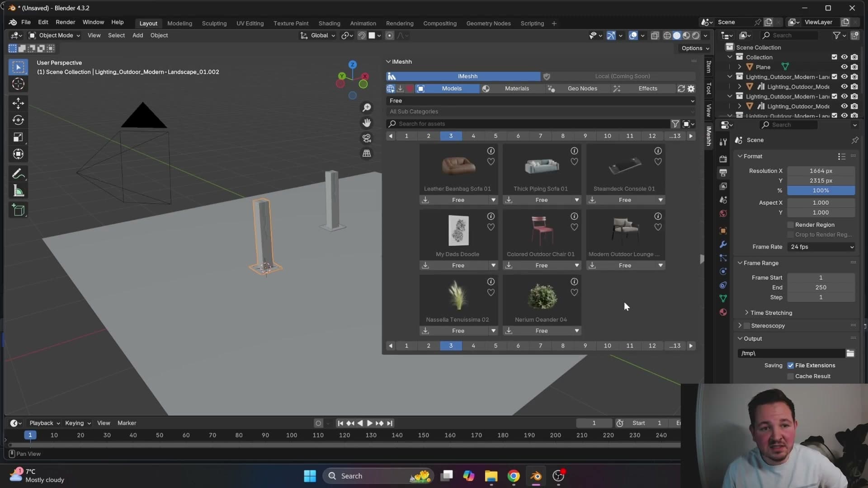Screen dimensions: 868x488
Task: Enable the Render Region checkbox
Action: point(791,225)
